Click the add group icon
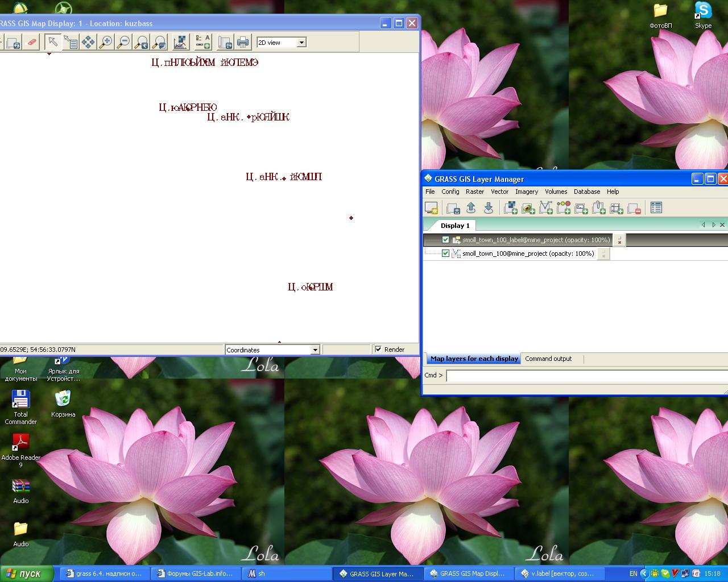 (x=599, y=208)
